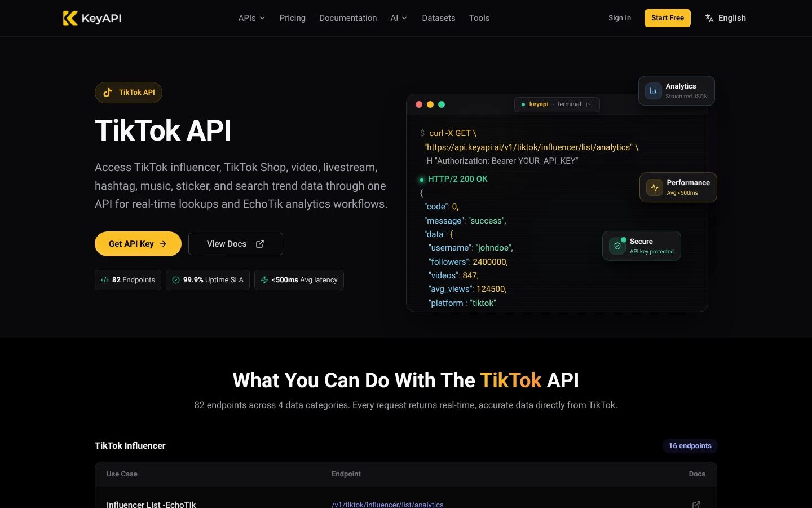Click the red terminal window dot
This screenshot has height=508, width=812.
(x=419, y=104)
